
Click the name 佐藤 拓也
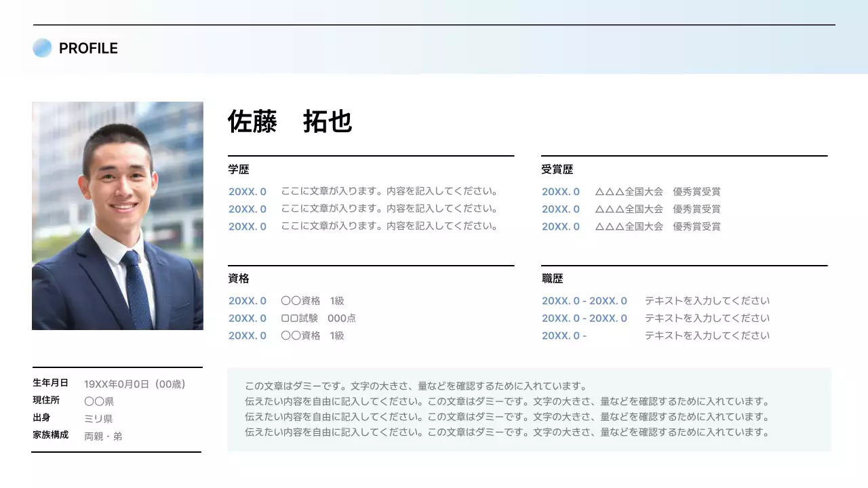click(x=289, y=123)
